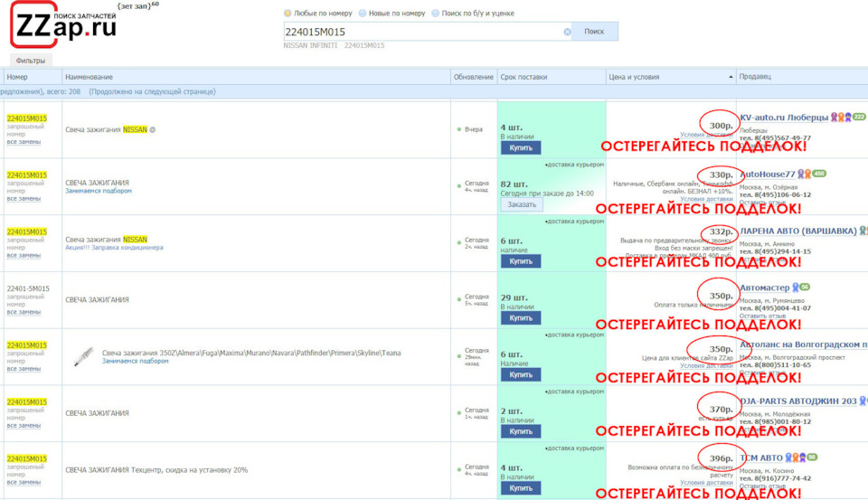Open the ZZap.ru logo home link
Viewport: 868px width, 500px height.
(63, 25)
